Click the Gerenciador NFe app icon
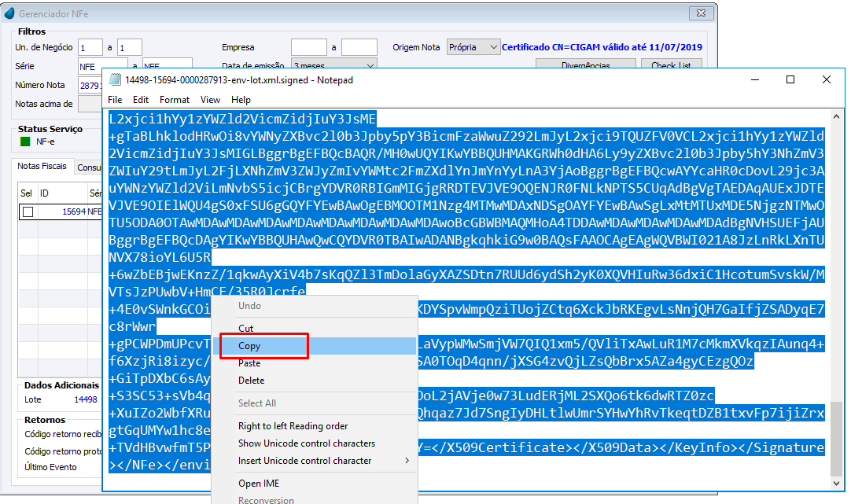Screen dimensions: 851x504 [9, 13]
